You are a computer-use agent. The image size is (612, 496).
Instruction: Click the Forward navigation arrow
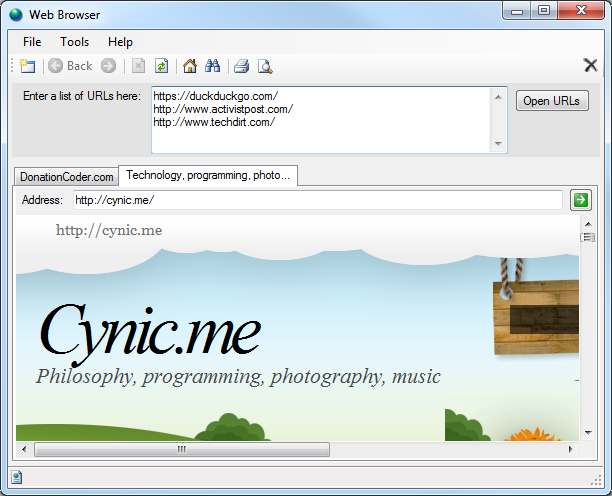109,66
